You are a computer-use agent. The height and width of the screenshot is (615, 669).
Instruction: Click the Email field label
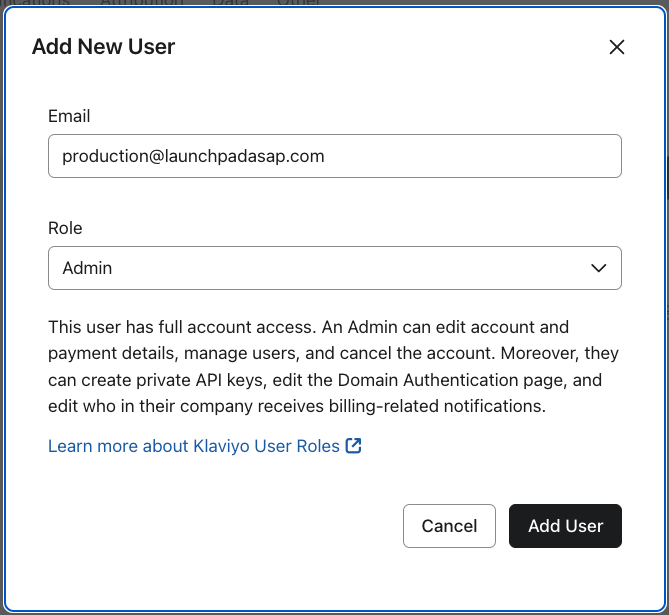69,116
